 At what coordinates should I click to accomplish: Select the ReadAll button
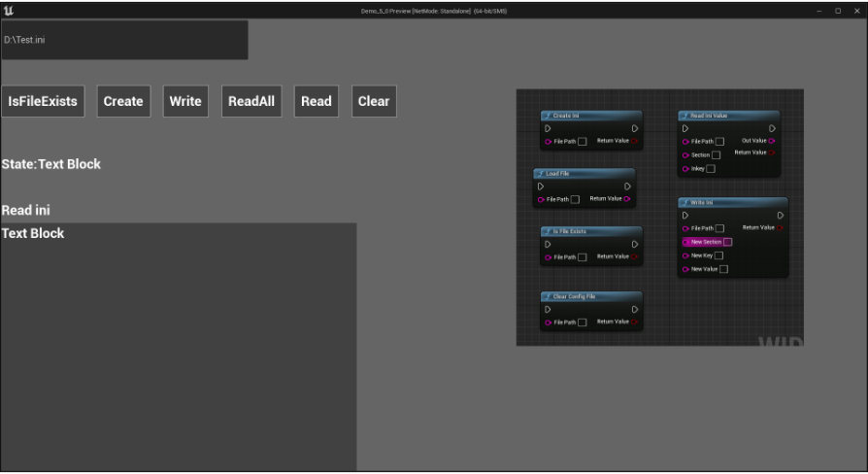pos(251,101)
